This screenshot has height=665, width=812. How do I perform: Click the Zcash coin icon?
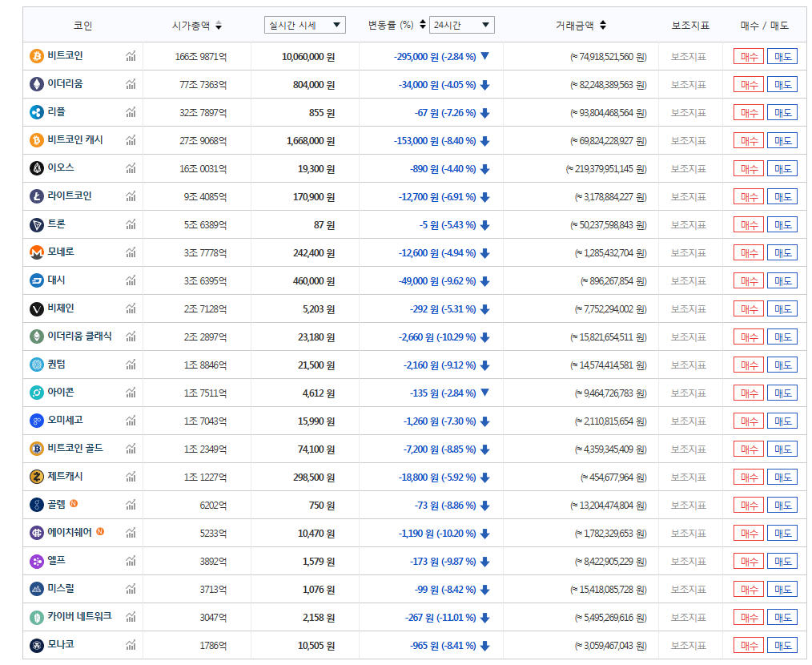point(35,477)
